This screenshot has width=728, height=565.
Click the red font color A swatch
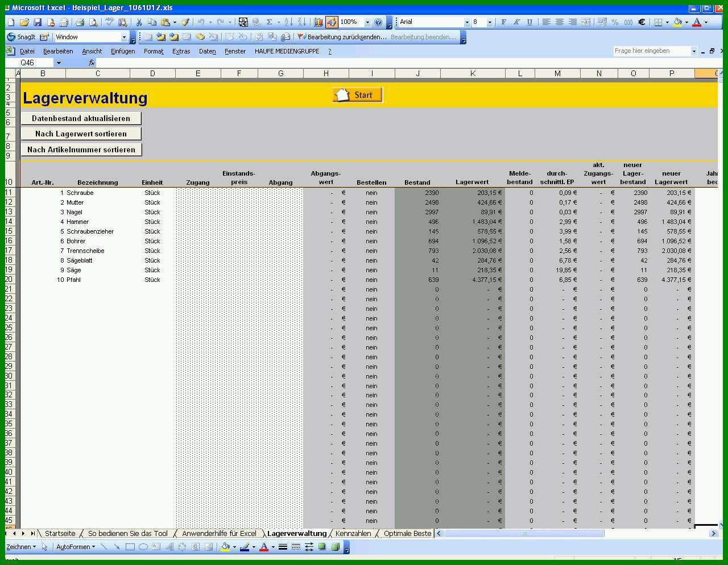click(697, 22)
